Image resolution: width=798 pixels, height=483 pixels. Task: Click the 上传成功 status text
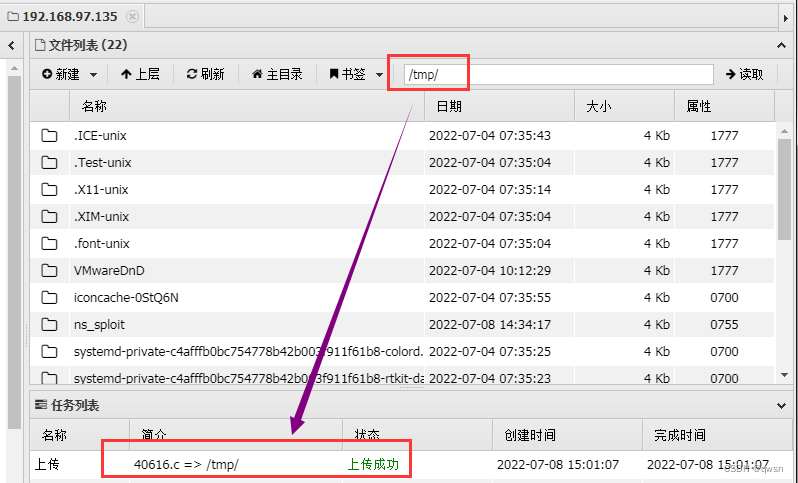coord(373,464)
